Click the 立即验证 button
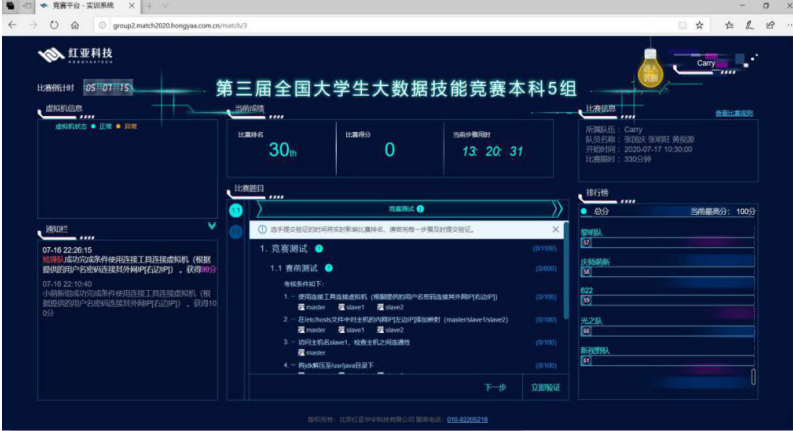The image size is (793, 431). click(546, 387)
